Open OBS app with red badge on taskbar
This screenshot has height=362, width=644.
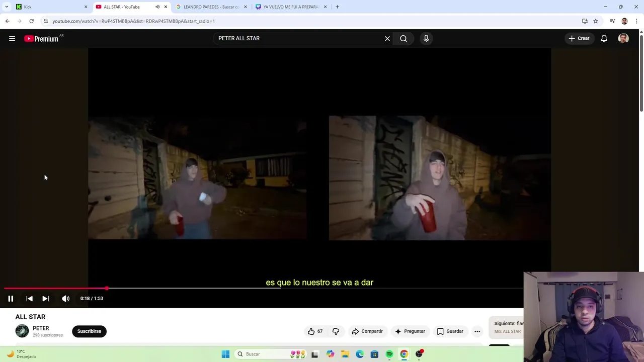pyautogui.click(x=419, y=354)
